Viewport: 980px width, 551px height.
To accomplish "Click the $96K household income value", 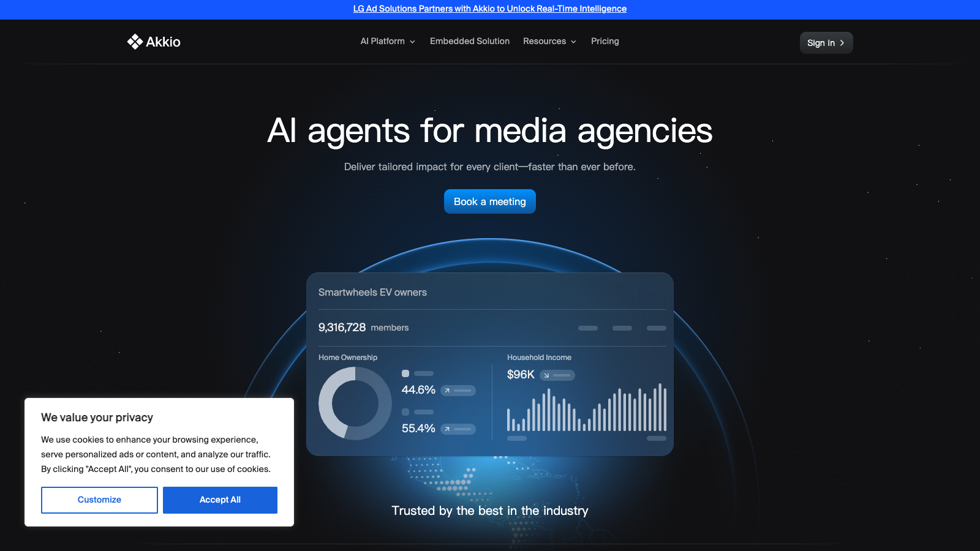I will click(x=521, y=375).
